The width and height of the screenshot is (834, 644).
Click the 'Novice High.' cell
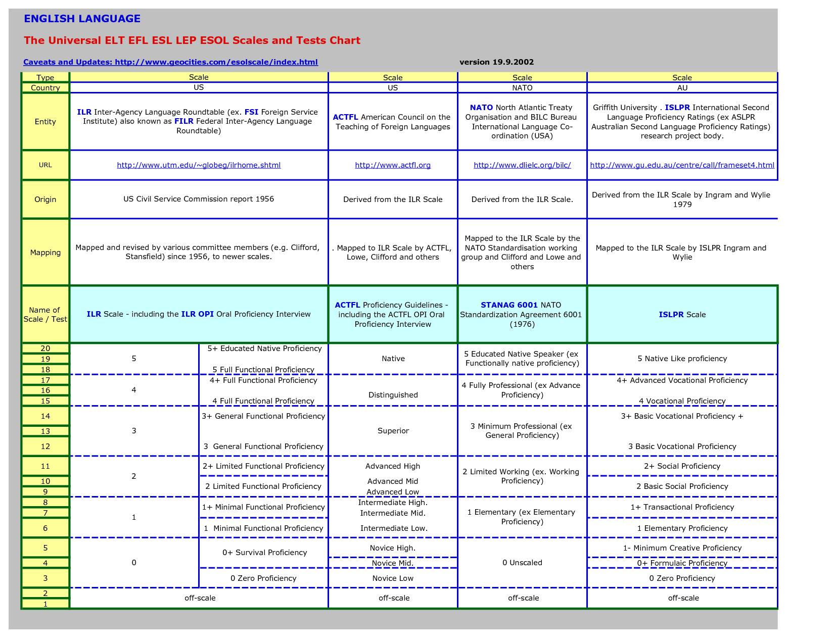(x=393, y=548)
